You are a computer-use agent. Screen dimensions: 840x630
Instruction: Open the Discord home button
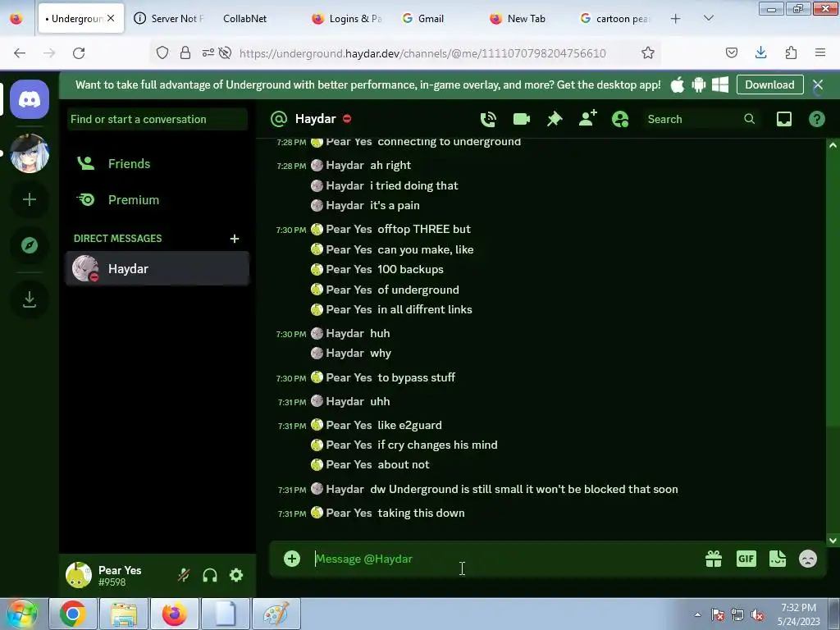(x=30, y=99)
